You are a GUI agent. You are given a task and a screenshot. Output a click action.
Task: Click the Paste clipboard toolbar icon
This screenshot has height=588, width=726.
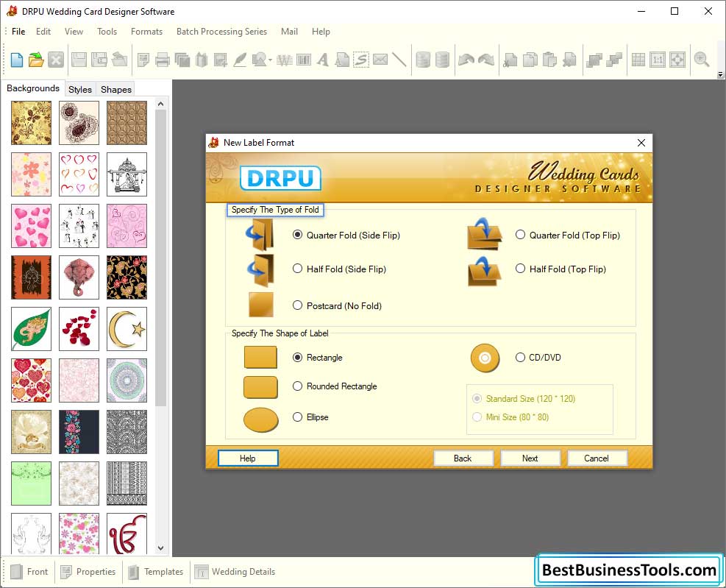pos(549,60)
